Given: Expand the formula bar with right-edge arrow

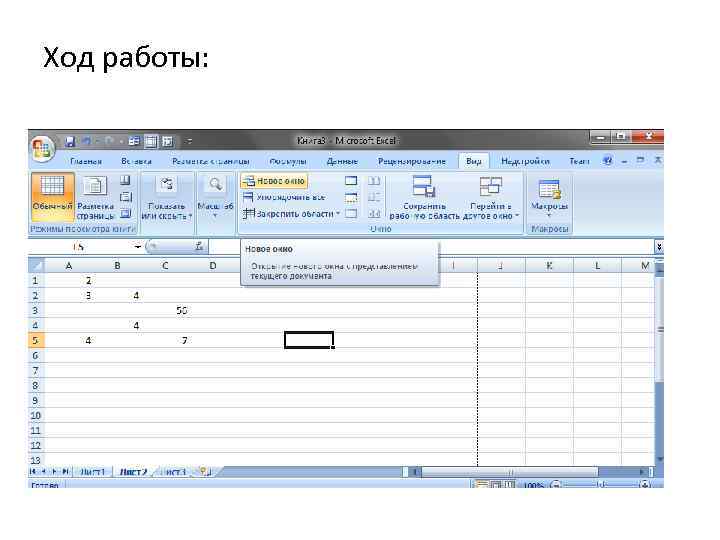Looking at the screenshot, I should point(659,247).
